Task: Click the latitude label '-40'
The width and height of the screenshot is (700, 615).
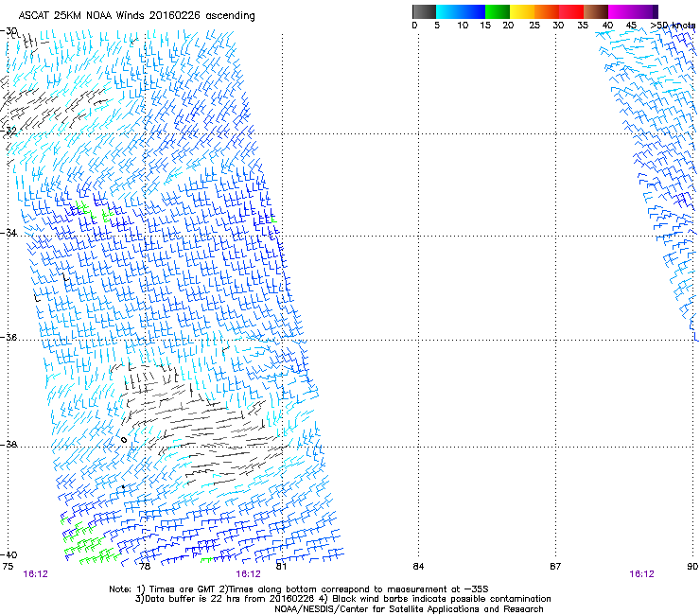Action: [x=9, y=554]
